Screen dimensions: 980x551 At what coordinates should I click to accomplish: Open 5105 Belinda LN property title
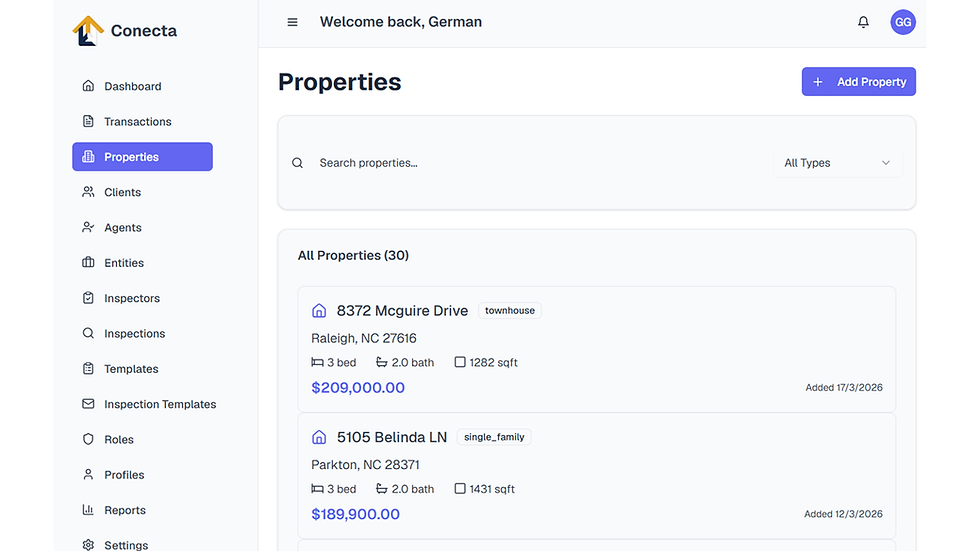[x=392, y=437]
